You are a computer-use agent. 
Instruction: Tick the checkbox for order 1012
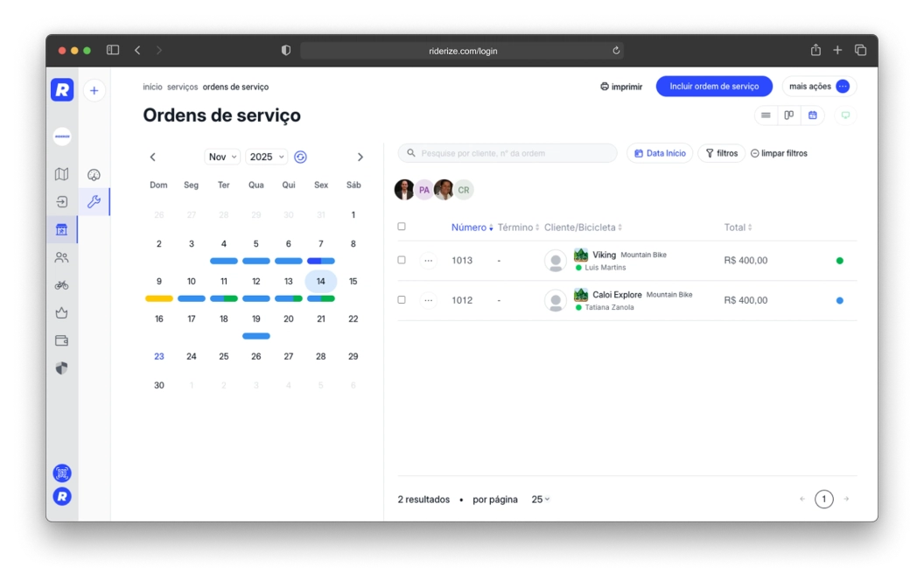point(402,299)
